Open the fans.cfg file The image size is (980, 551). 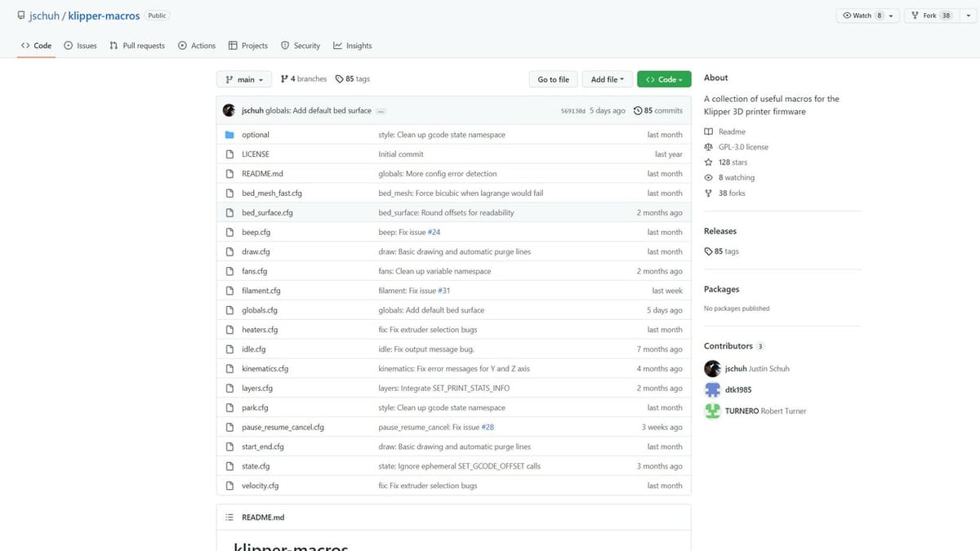pyautogui.click(x=254, y=271)
